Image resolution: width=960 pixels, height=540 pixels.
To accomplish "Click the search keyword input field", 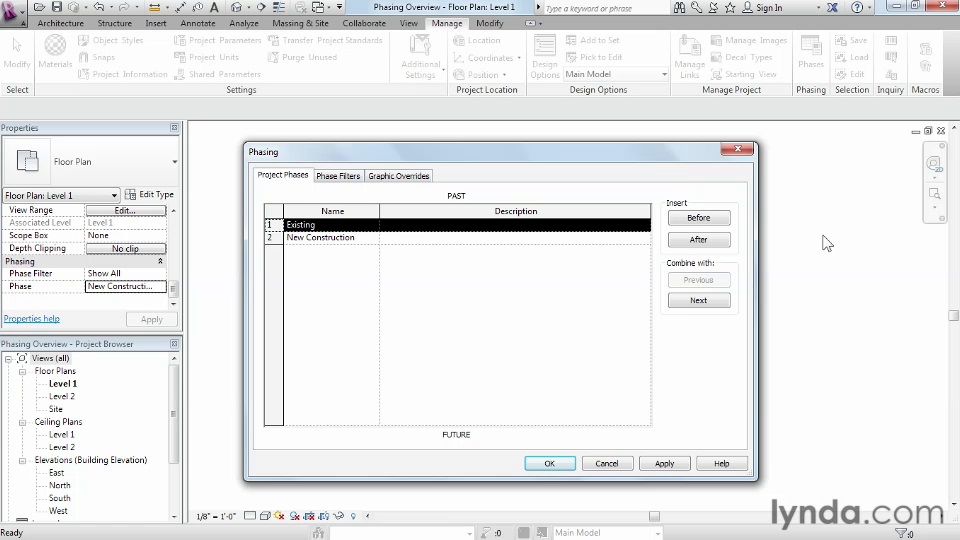I will point(605,9).
